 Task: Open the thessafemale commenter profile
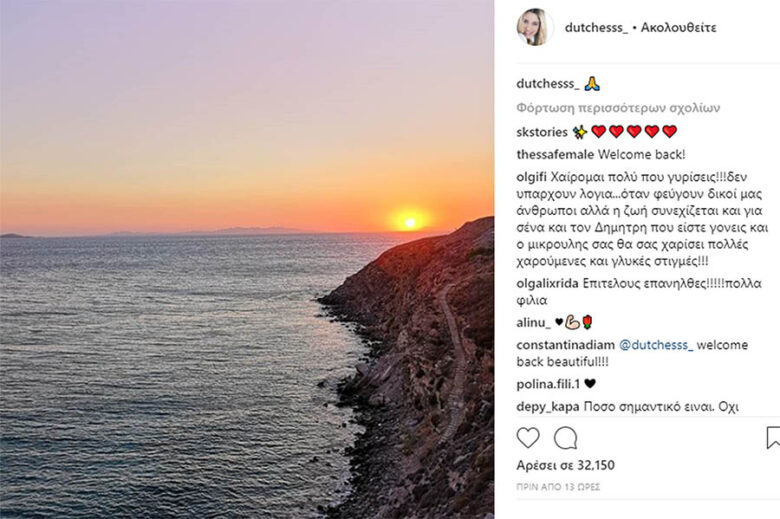pos(555,154)
